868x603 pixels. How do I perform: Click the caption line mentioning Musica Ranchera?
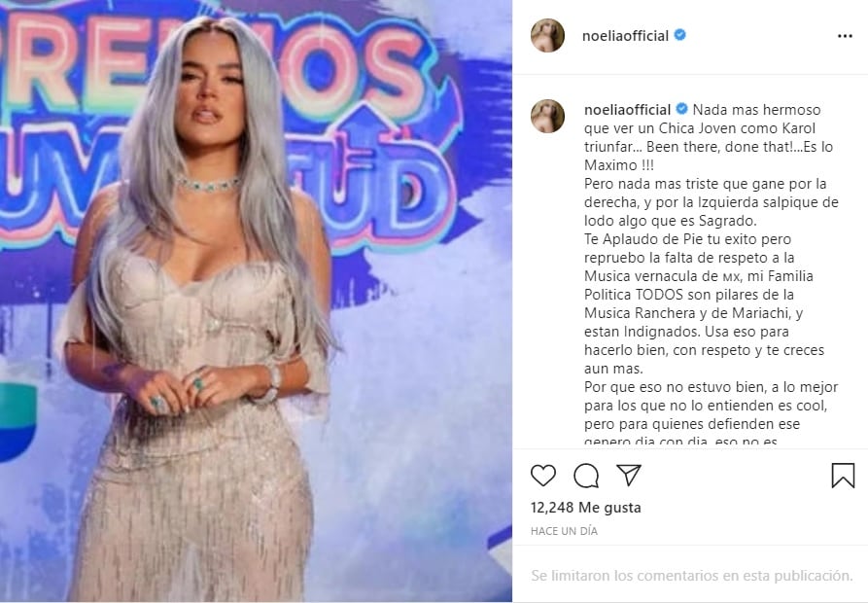694,313
